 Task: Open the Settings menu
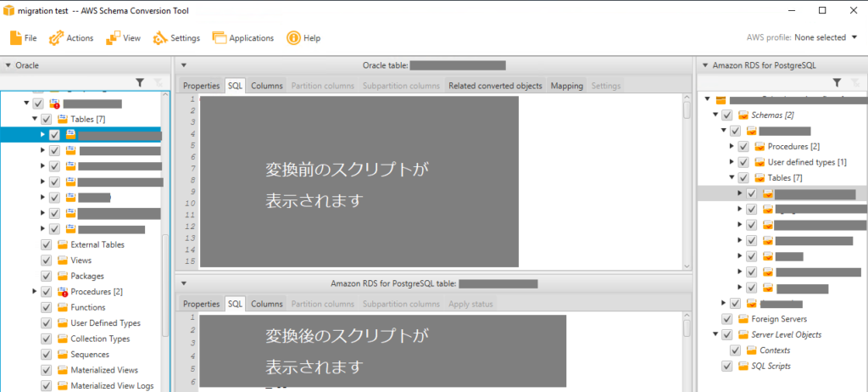176,37
